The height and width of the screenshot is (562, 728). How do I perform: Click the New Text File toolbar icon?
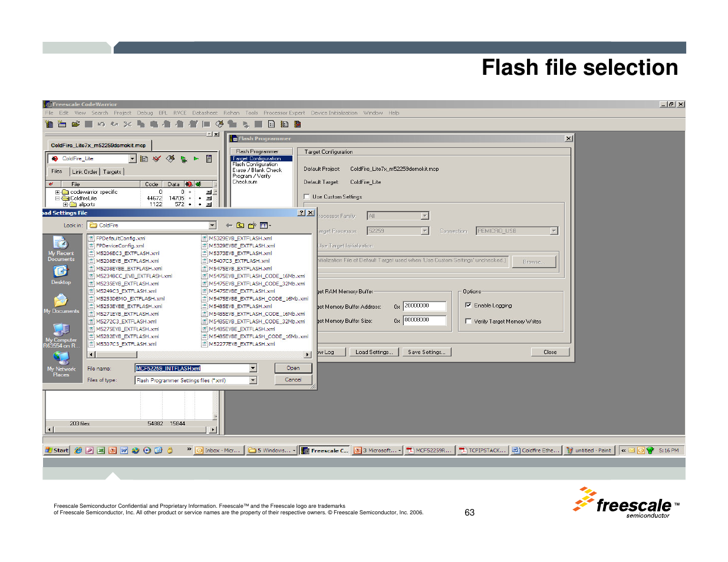click(49, 124)
